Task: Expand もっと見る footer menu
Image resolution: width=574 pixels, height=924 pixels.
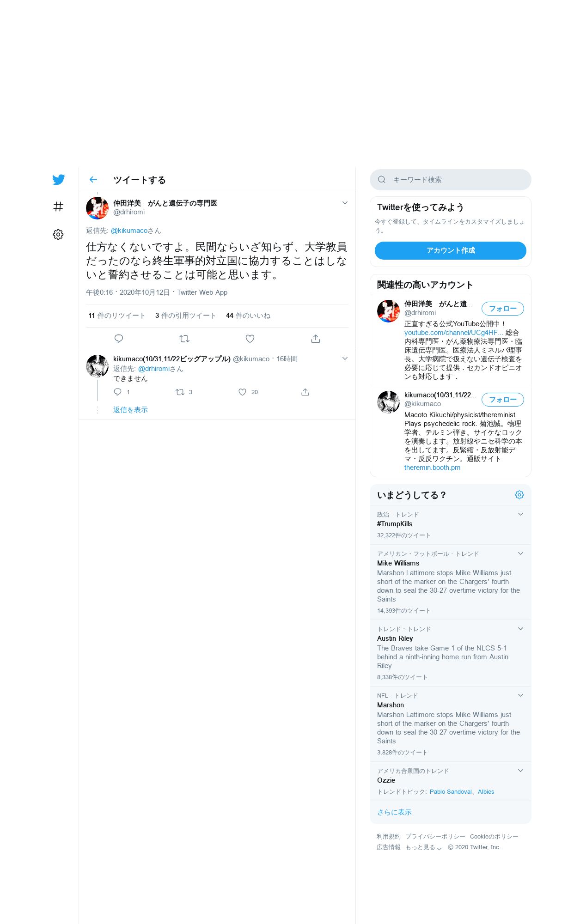Action: [x=424, y=847]
